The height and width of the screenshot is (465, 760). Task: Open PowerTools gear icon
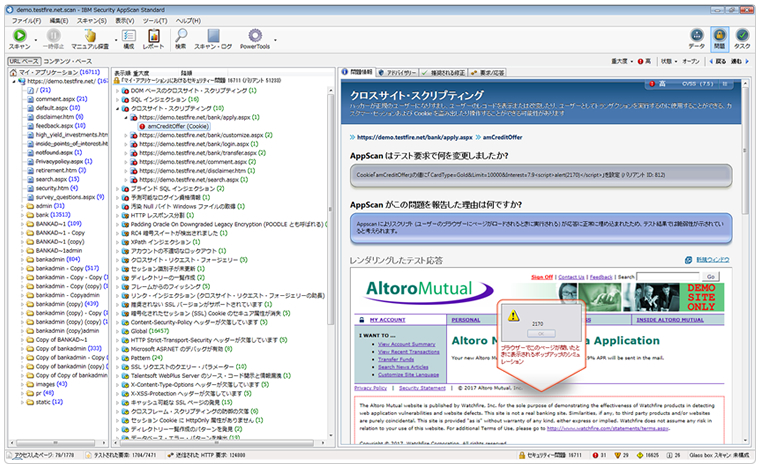pos(255,35)
